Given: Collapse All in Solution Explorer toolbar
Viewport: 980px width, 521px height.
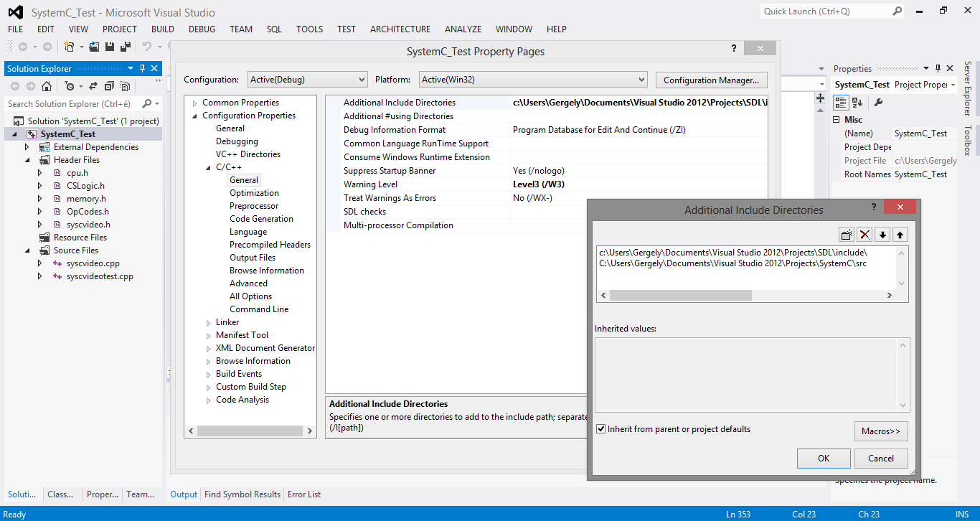Looking at the screenshot, I should click(x=109, y=86).
